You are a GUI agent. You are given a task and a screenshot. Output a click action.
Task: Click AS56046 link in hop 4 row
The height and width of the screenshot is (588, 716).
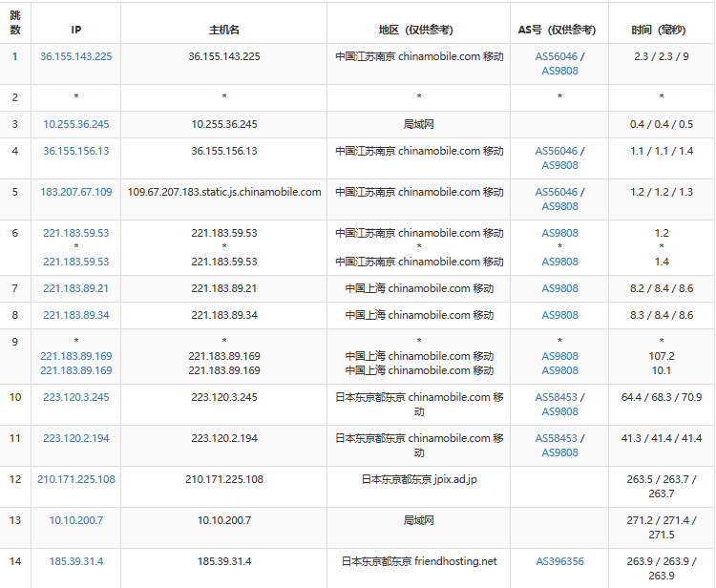click(557, 151)
